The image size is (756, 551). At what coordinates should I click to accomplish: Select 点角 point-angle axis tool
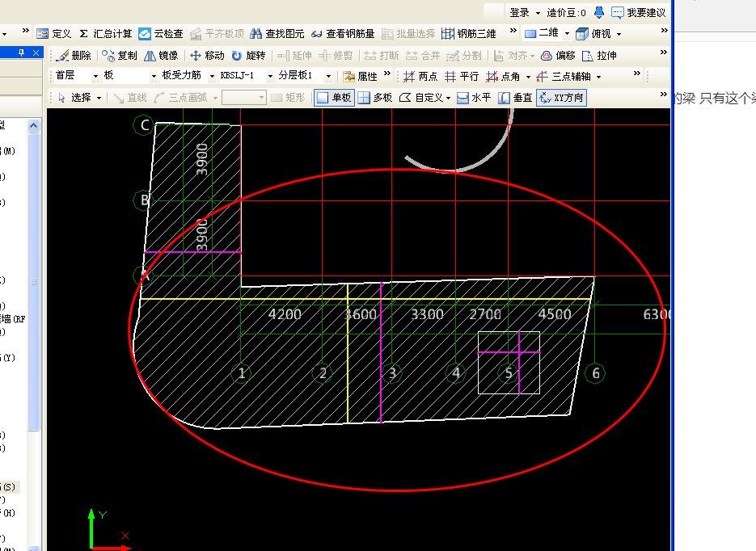(x=503, y=77)
